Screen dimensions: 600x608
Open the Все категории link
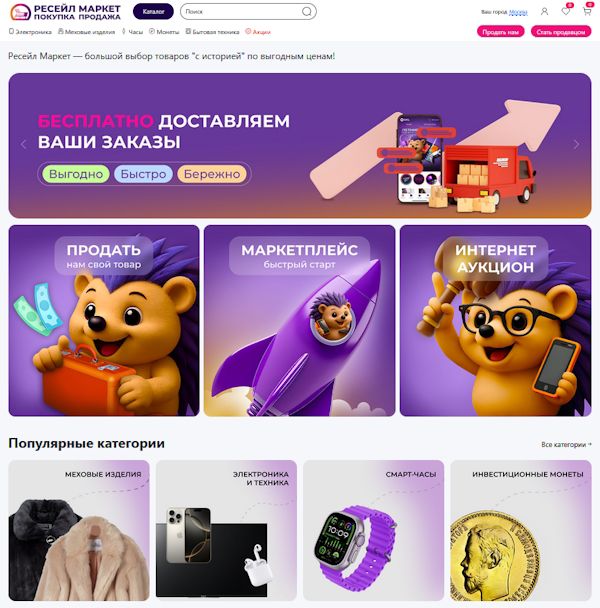566,444
